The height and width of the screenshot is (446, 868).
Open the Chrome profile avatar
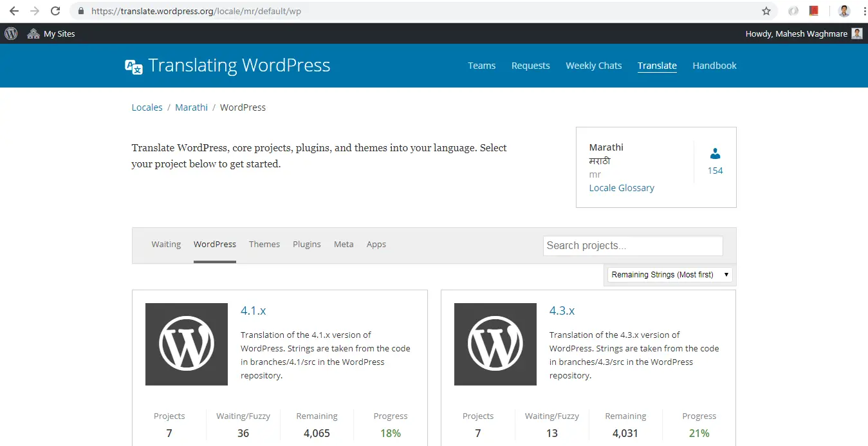pyautogui.click(x=844, y=11)
